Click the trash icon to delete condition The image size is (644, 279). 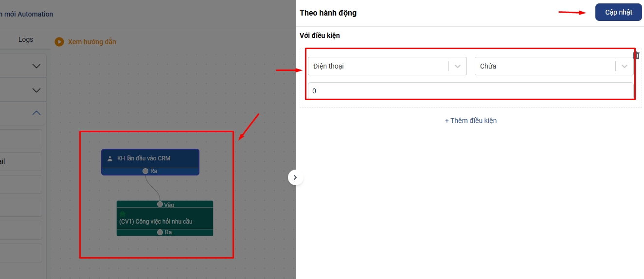point(636,55)
